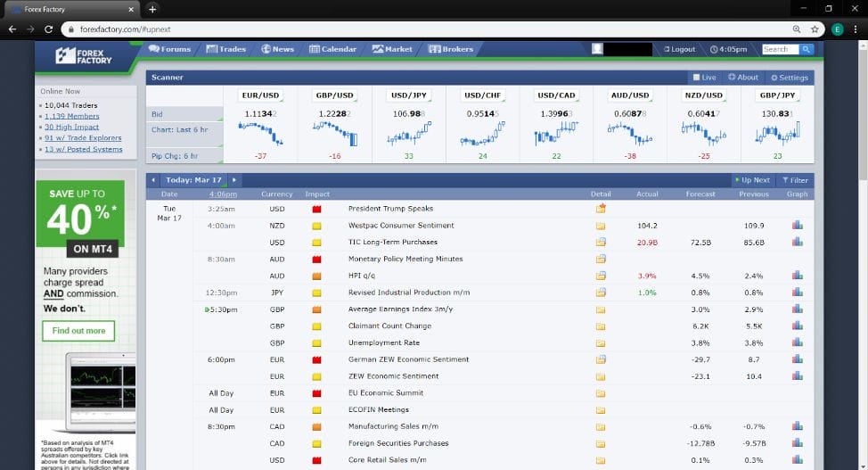Open detail folder for Unemployment Rate

coord(601,342)
